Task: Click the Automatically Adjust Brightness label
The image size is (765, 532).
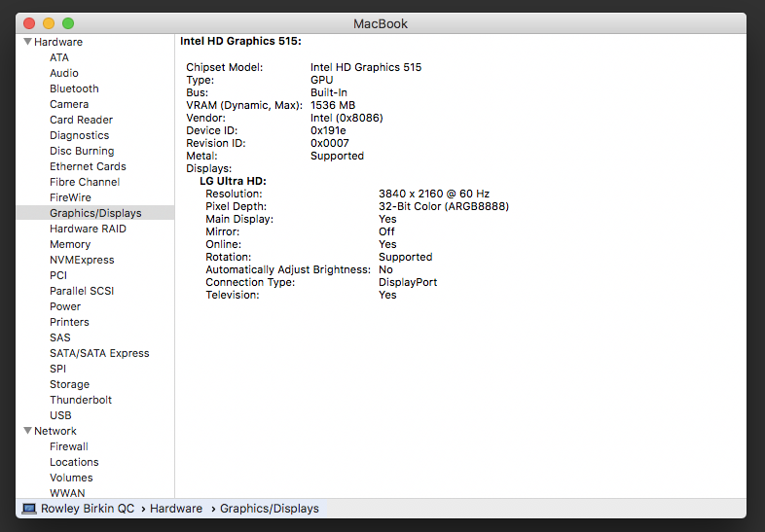Action: click(288, 269)
